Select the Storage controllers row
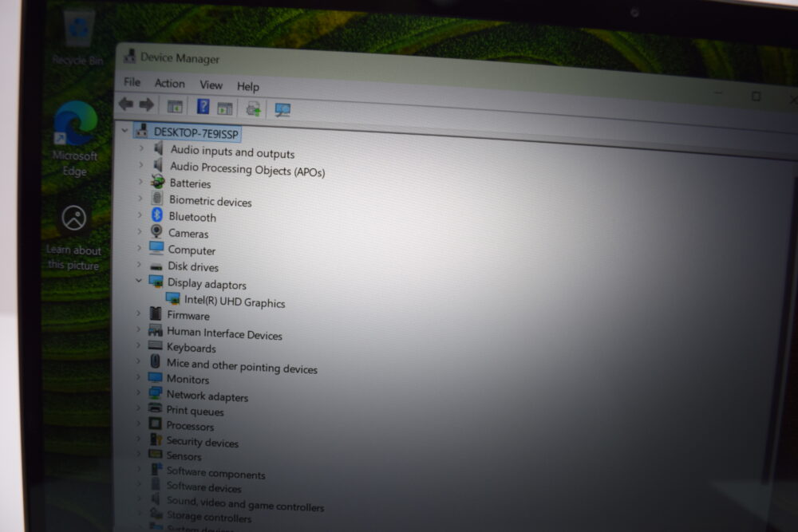Image resolution: width=798 pixels, height=532 pixels. coord(208,517)
